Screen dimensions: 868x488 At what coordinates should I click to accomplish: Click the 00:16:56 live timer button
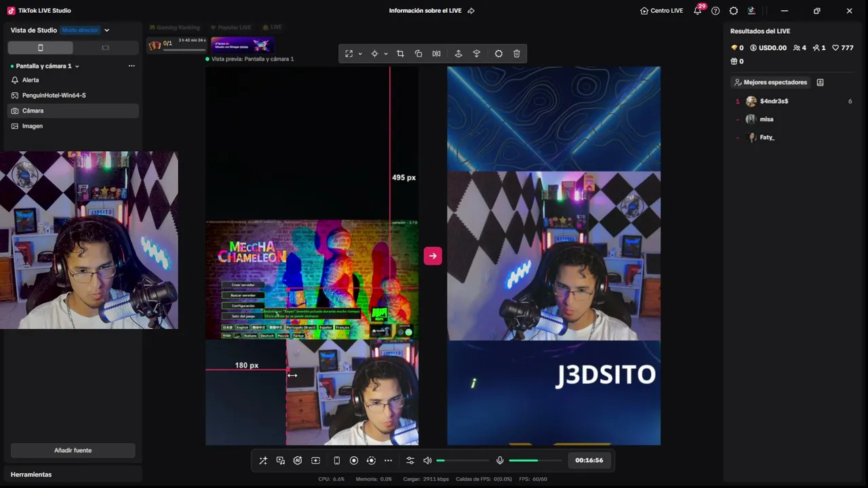(x=589, y=460)
